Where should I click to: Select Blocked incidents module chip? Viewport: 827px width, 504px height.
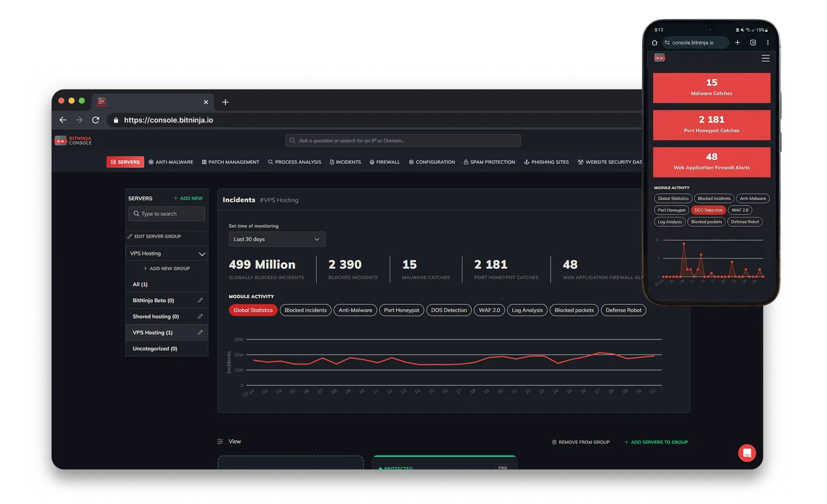(x=306, y=310)
